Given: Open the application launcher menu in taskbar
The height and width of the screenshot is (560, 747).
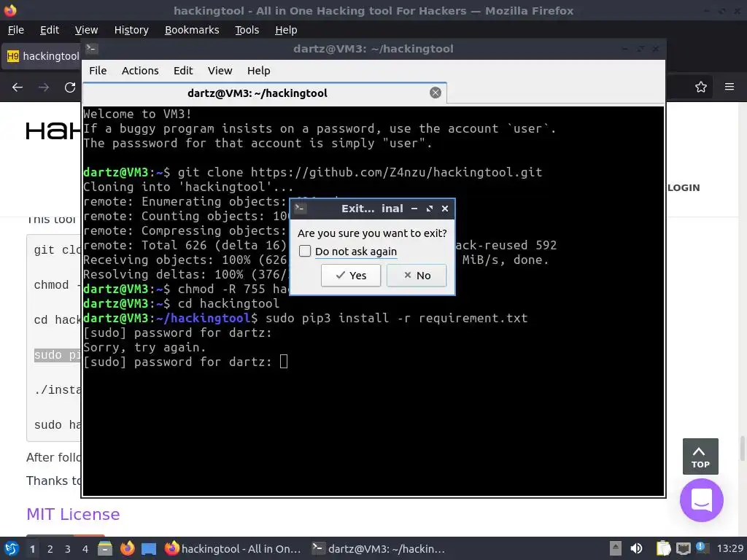Looking at the screenshot, I should (x=12, y=548).
